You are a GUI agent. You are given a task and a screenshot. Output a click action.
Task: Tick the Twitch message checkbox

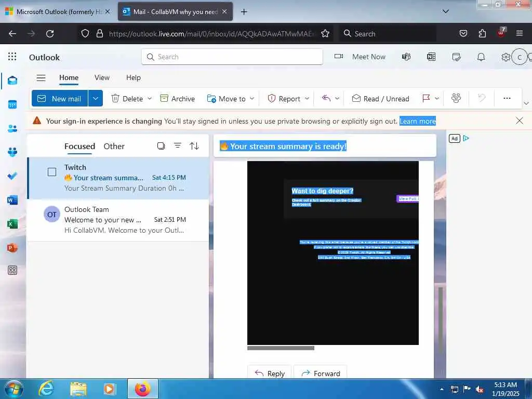52,172
